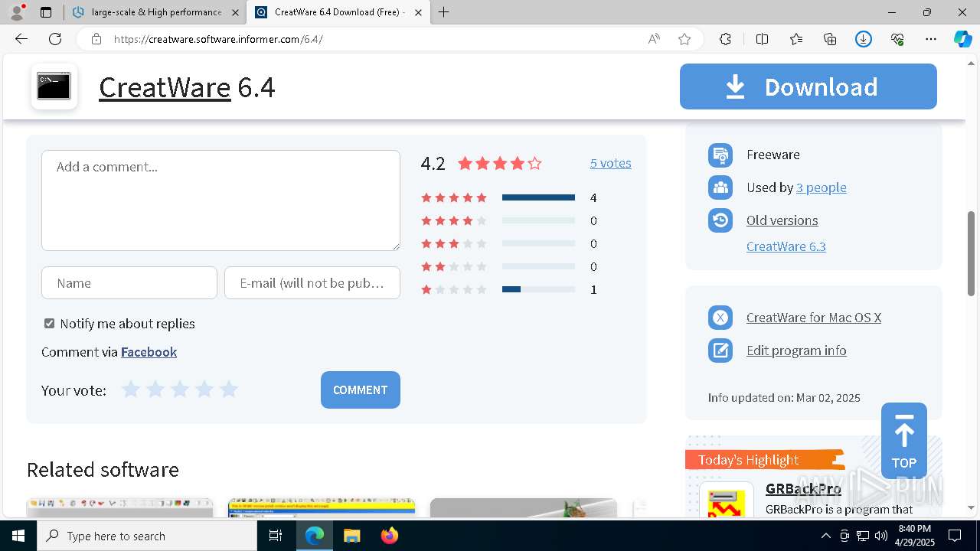Launch Firefox from the taskbar
This screenshot has width=980, height=551.
390,536
